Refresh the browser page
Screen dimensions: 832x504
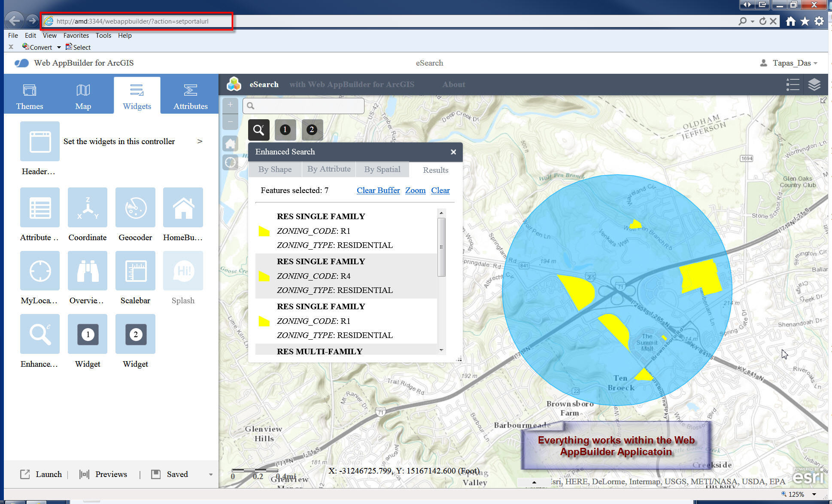click(x=762, y=21)
